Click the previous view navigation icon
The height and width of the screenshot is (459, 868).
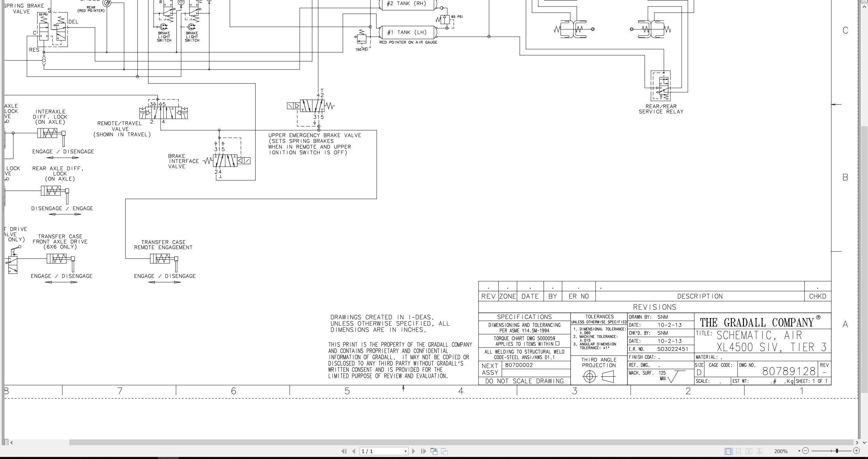click(x=434, y=451)
